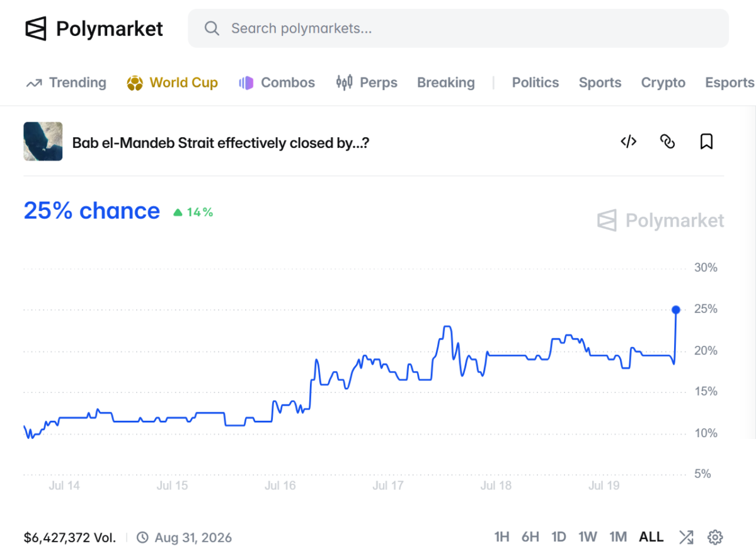Open the Perps tab
This screenshot has height=548, width=756.
(x=367, y=83)
